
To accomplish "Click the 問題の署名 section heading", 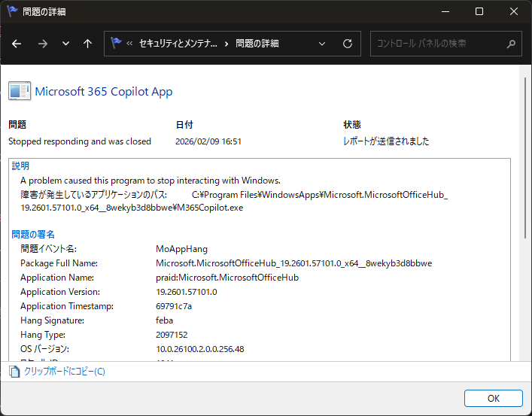I will click(x=33, y=234).
